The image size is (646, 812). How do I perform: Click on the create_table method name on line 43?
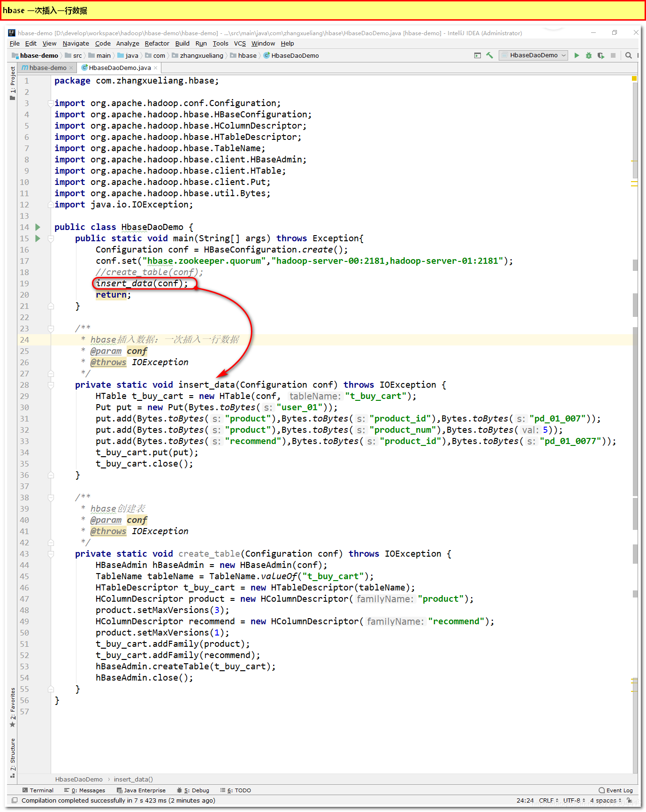[209, 554]
